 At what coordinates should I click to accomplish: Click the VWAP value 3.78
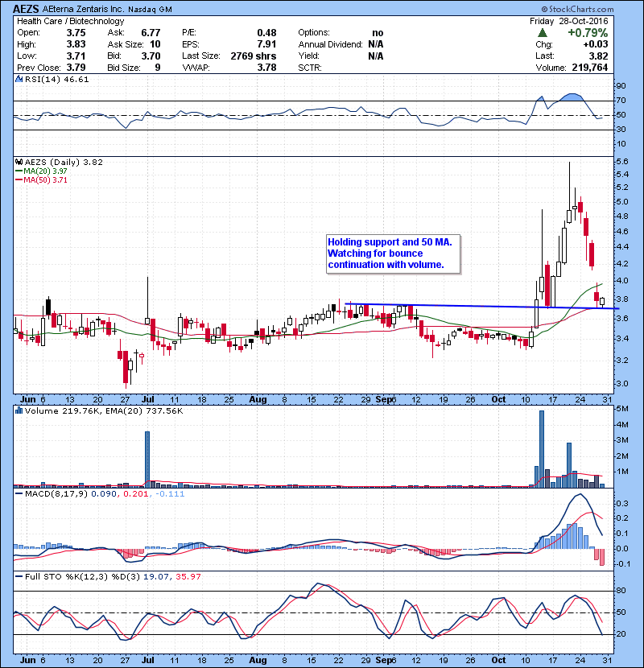click(x=266, y=68)
